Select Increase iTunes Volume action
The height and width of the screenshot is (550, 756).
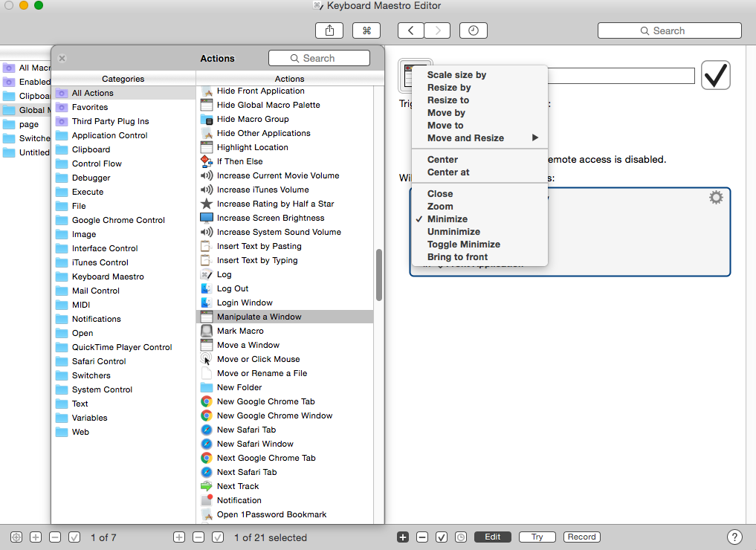[285, 190]
